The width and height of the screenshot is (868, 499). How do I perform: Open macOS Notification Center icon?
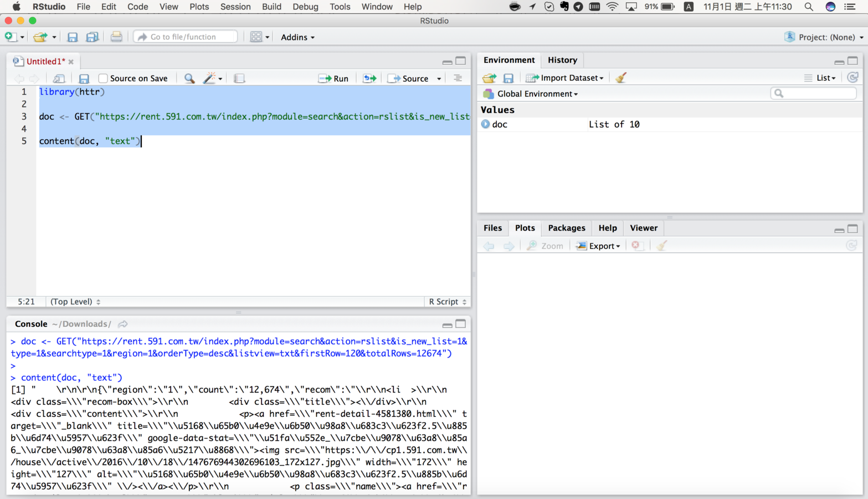point(850,7)
